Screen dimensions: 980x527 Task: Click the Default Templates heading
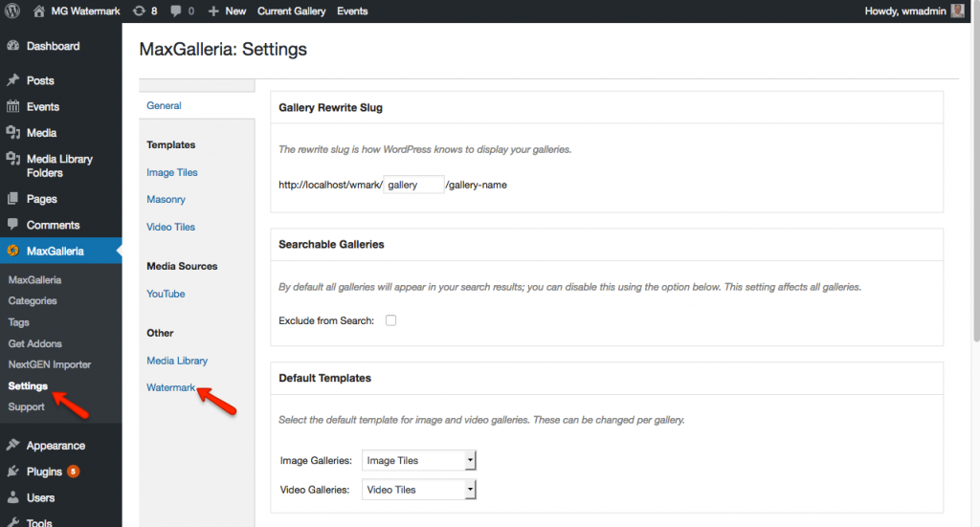coord(324,378)
